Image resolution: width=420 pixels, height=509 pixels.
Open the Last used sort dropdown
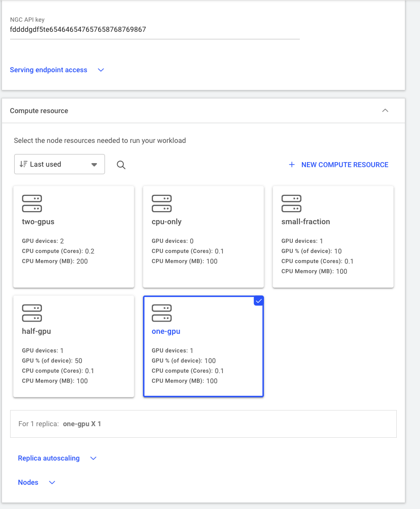pos(60,164)
